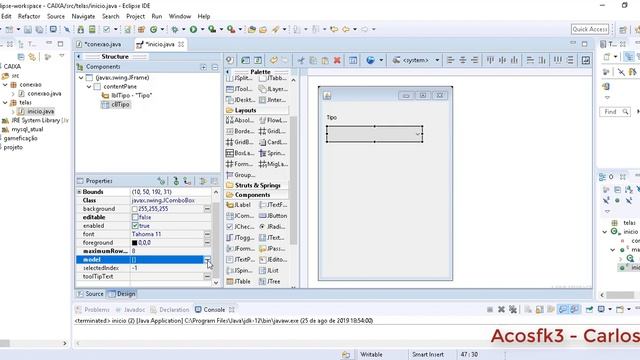The height and width of the screenshot is (360, 640).
Task: Click the Cut scissors icon in designer toolbar
Action: (x=301, y=60)
